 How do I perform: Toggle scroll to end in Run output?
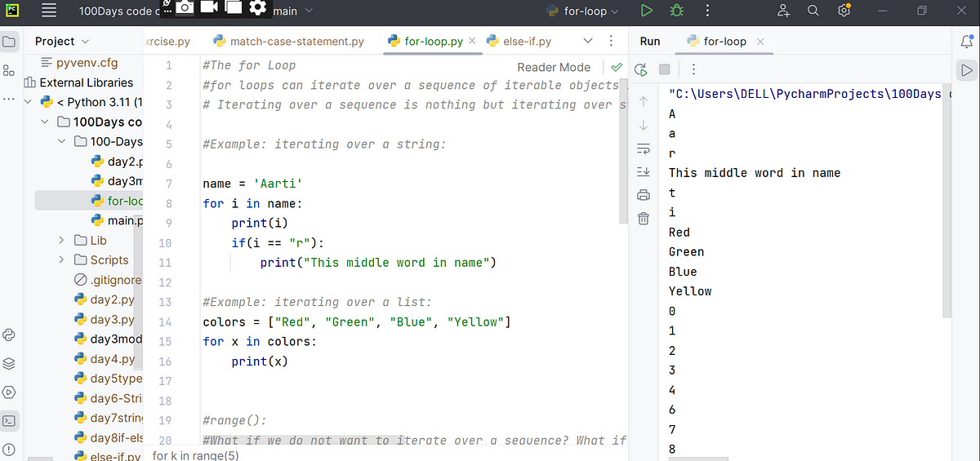pos(643,172)
